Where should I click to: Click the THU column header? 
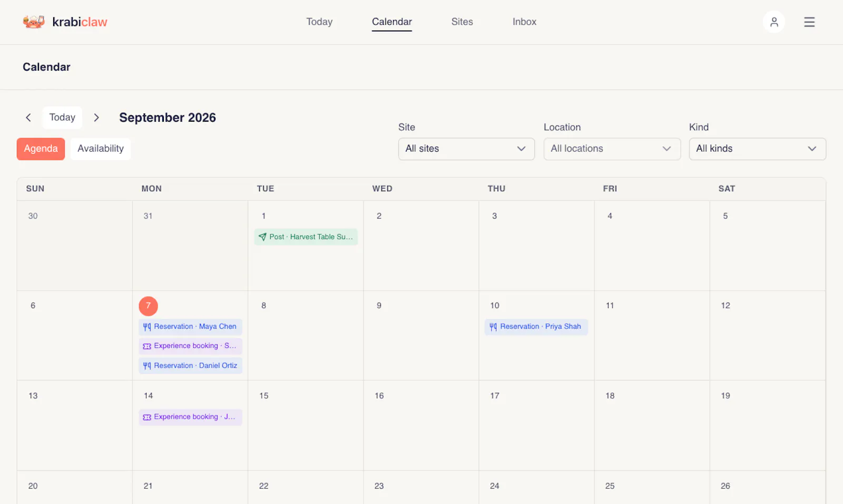click(496, 189)
